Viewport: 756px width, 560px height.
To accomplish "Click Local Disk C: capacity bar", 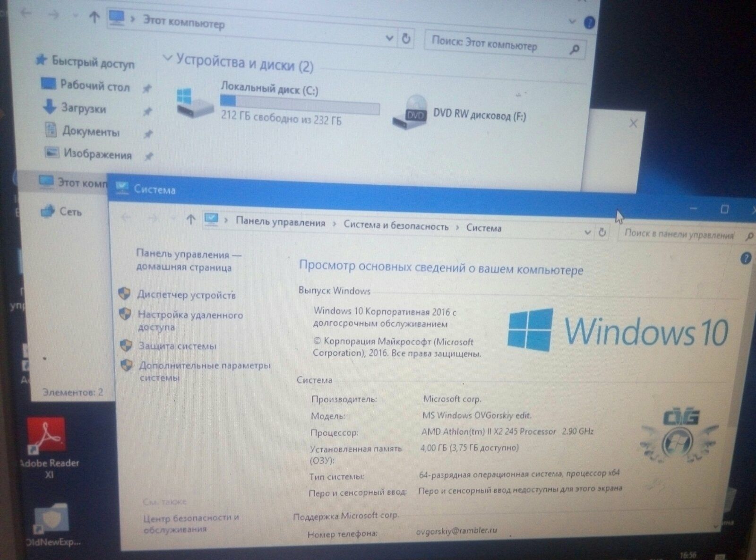I will 300,105.
